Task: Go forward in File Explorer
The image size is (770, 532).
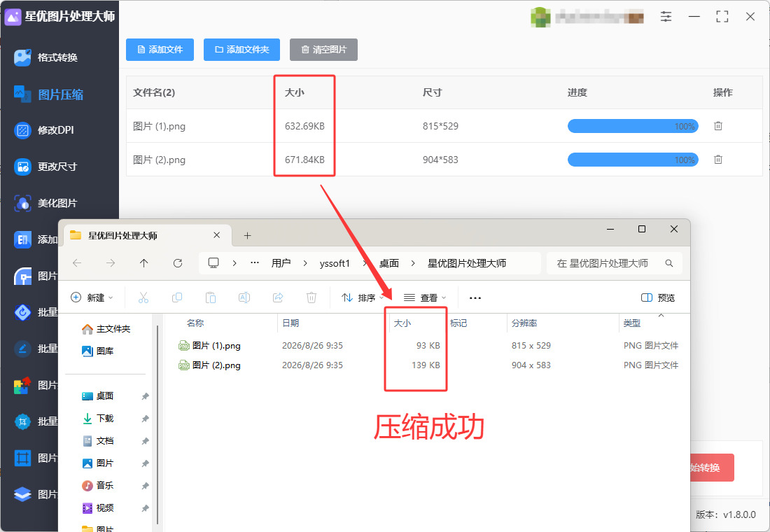Action: 111,263
